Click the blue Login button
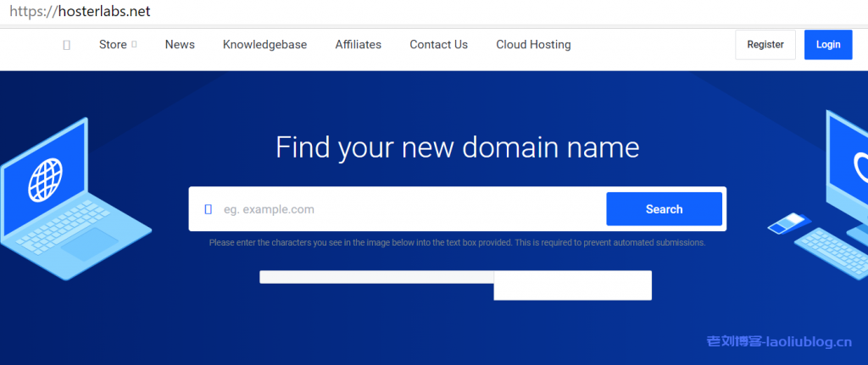 coord(828,45)
